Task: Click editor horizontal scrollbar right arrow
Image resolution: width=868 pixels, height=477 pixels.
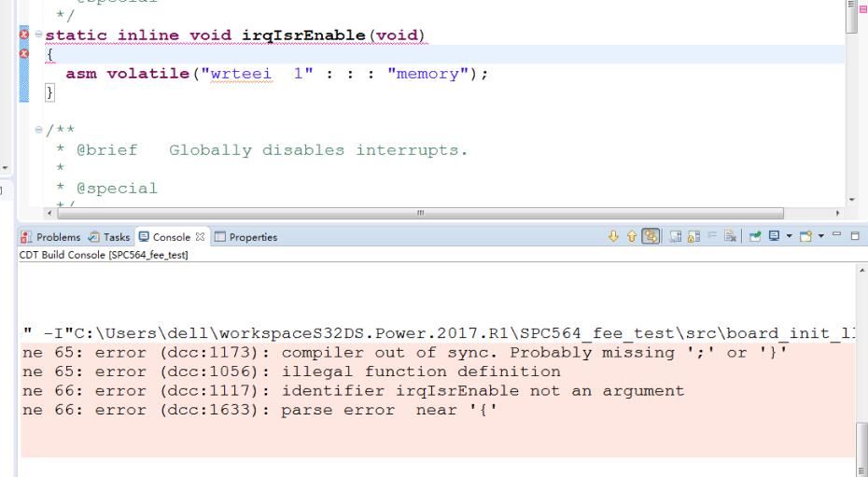Action: tap(837, 213)
